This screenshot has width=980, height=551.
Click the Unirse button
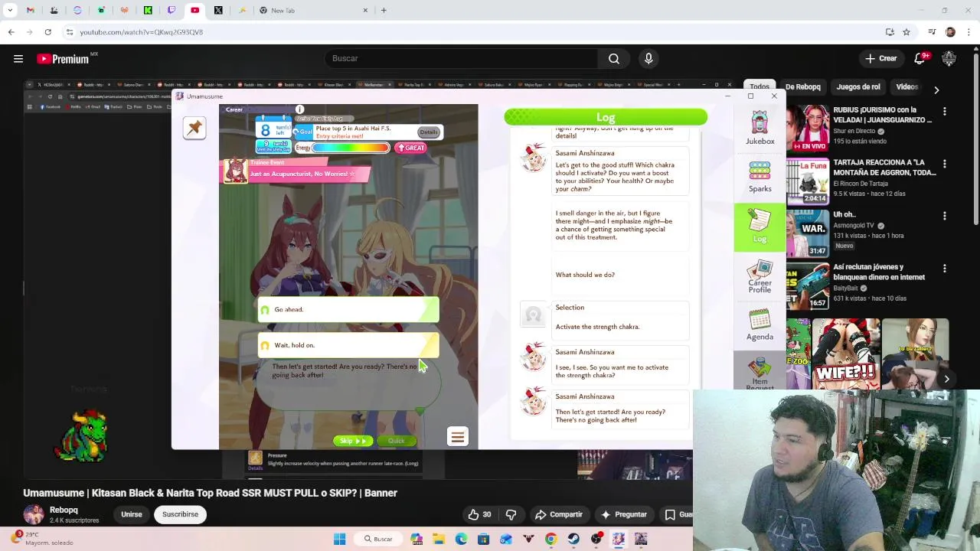point(132,514)
